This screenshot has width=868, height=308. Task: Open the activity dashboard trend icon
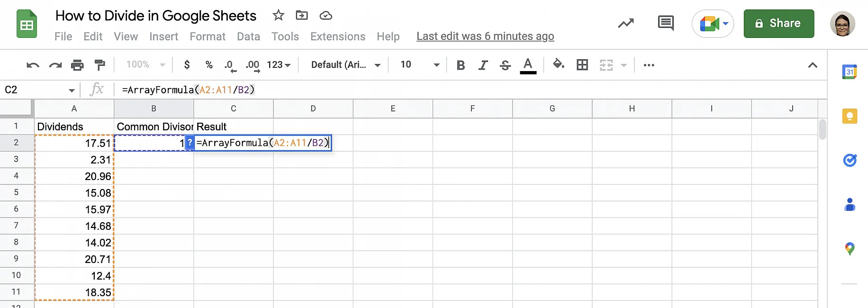pyautogui.click(x=626, y=23)
